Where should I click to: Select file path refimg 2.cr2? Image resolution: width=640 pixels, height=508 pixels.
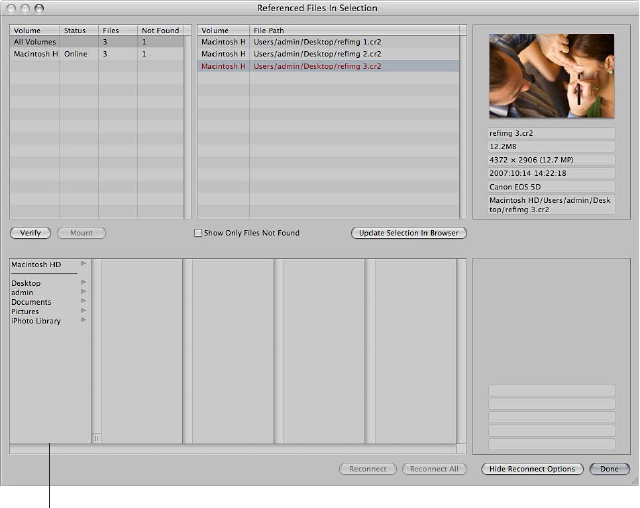[329, 54]
